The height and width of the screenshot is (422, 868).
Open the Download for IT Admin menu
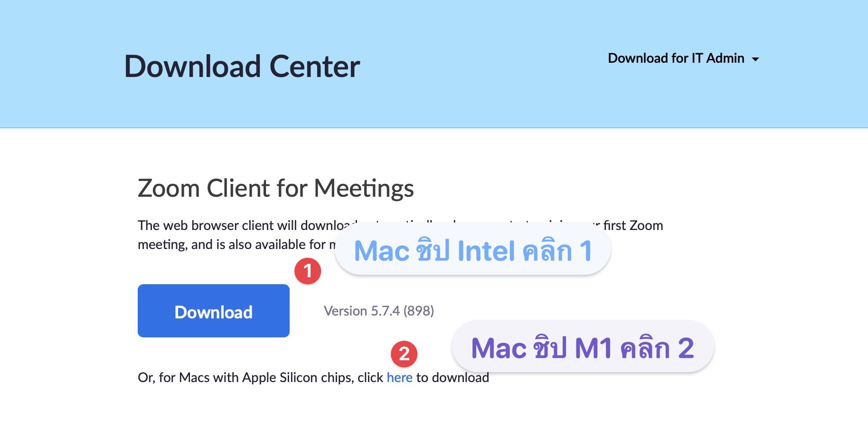click(x=676, y=58)
